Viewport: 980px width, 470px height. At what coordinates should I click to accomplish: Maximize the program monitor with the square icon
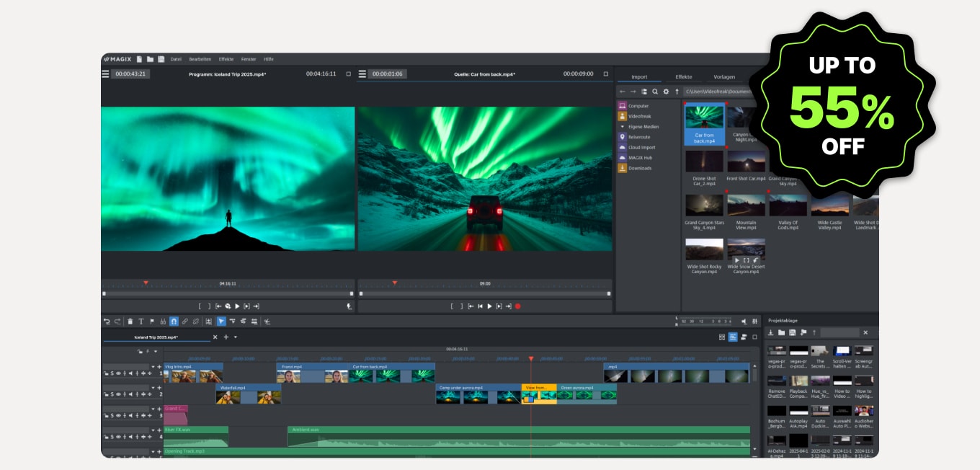348,74
